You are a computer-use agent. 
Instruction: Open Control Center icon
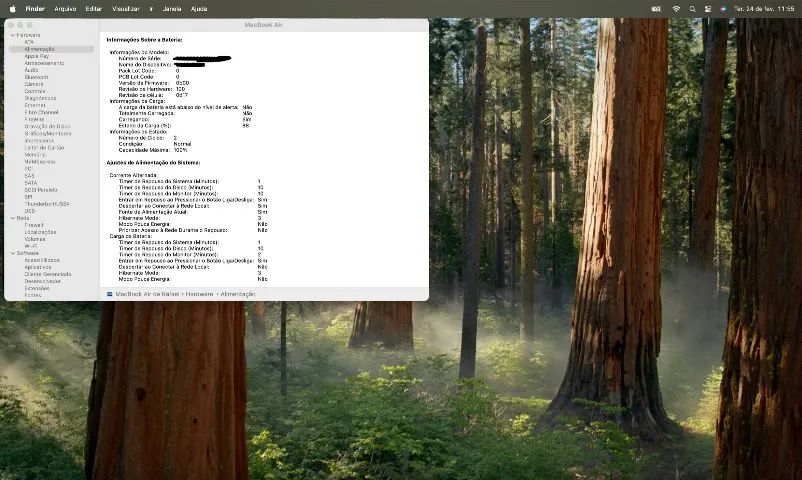[x=708, y=9]
